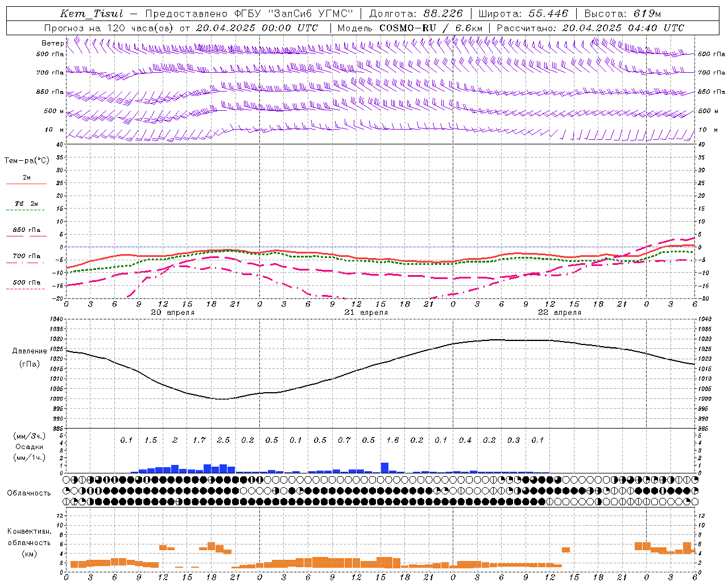Click the '(км)' unit under convective cloudiness
This screenshot has width=728, height=582.
[x=29, y=554]
